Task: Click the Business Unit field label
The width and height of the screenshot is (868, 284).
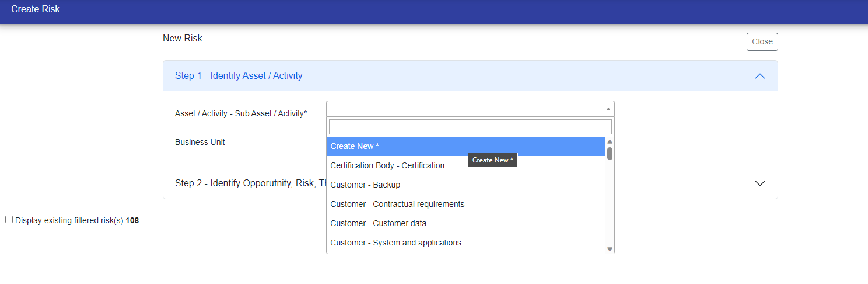Action: [x=200, y=143]
